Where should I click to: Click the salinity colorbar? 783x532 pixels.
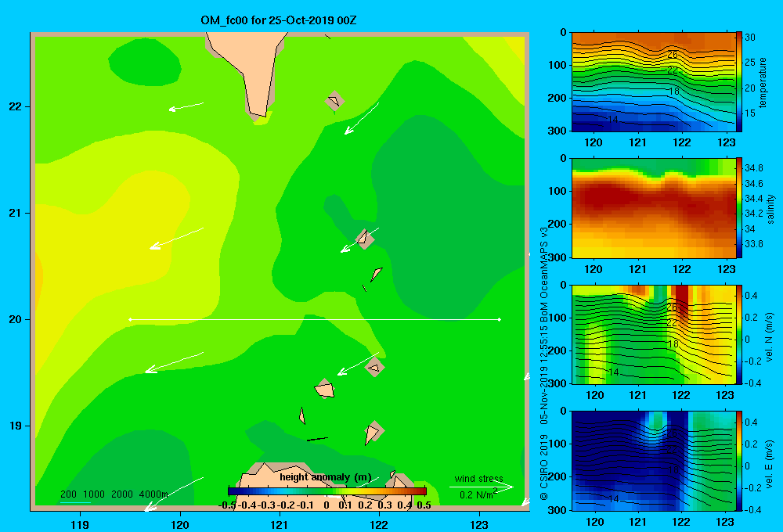pyautogui.click(x=739, y=208)
